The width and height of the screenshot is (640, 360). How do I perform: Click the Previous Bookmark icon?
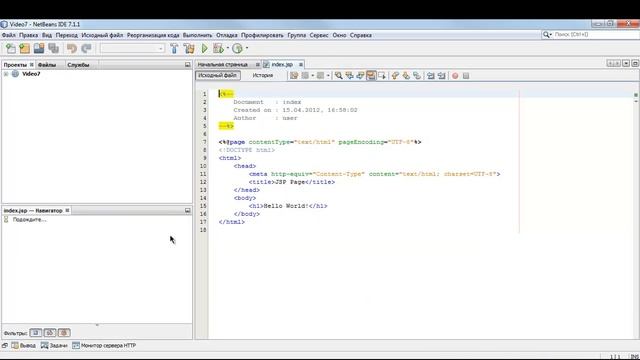tap(395, 76)
